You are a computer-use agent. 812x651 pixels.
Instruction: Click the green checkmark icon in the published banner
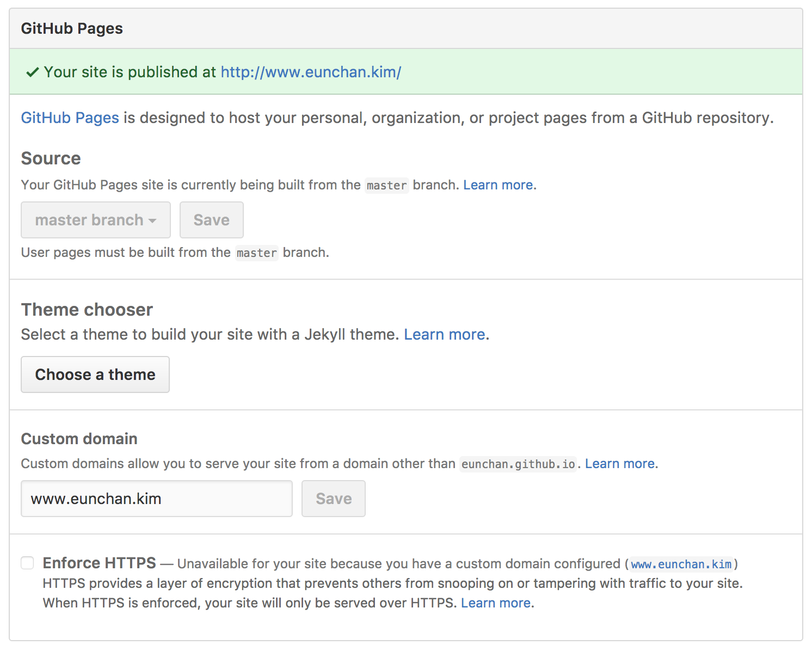point(32,72)
